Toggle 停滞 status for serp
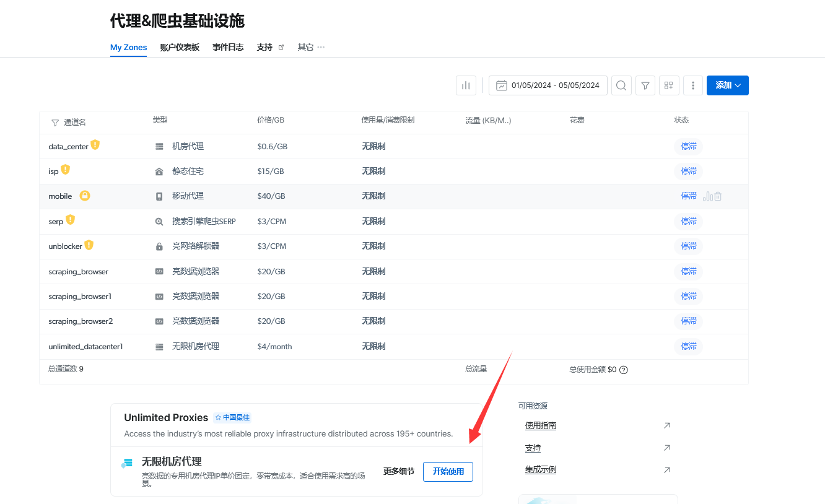The width and height of the screenshot is (825, 504). coord(689,222)
